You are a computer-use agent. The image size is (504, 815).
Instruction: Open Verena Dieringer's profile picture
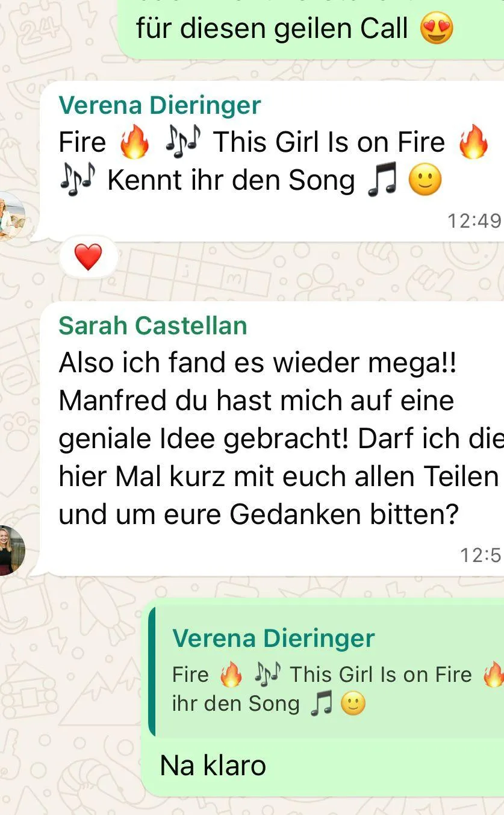coord(11,216)
